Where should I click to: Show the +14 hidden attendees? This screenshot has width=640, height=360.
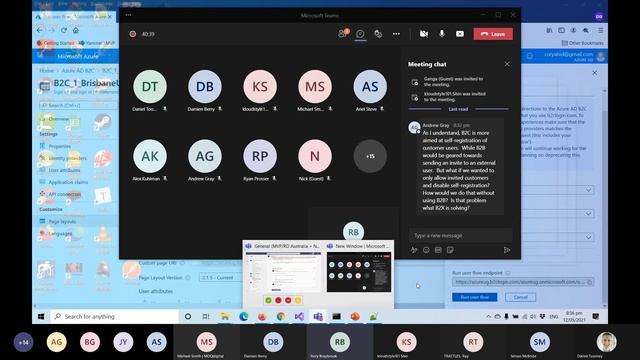[23, 342]
